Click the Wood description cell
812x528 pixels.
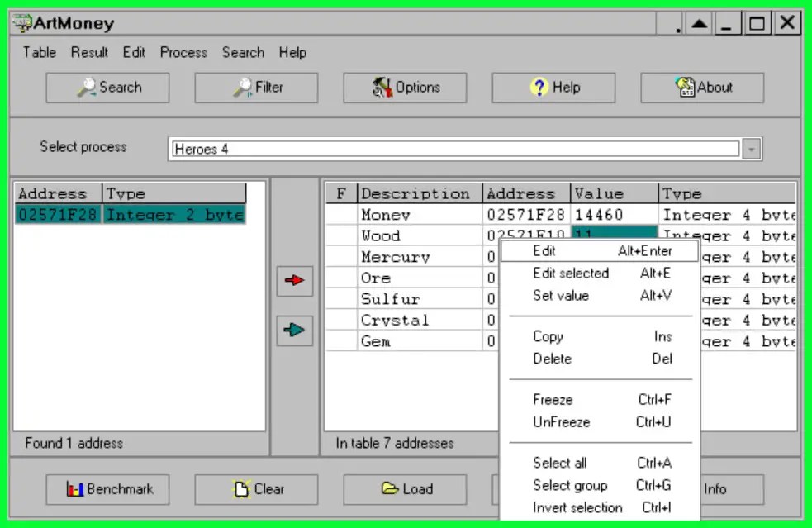click(420, 235)
